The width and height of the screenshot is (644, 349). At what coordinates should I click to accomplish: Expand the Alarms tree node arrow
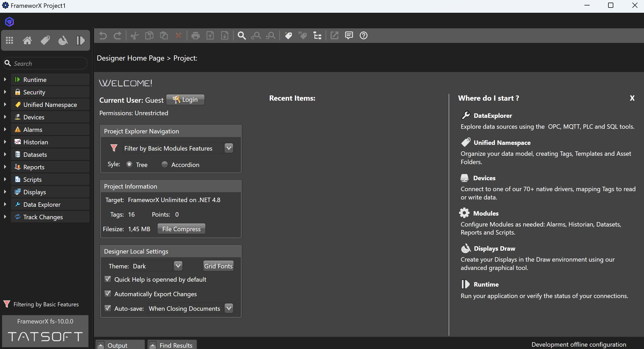click(x=5, y=129)
